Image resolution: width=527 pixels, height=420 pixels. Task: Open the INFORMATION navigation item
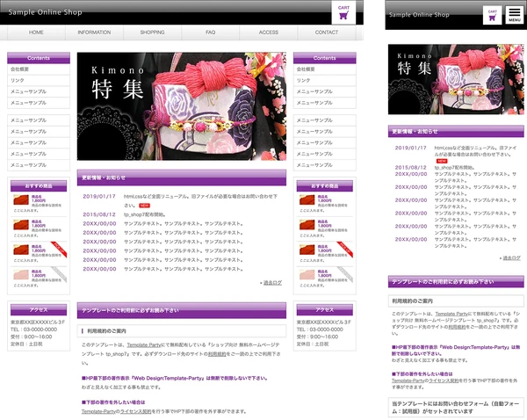(94, 33)
